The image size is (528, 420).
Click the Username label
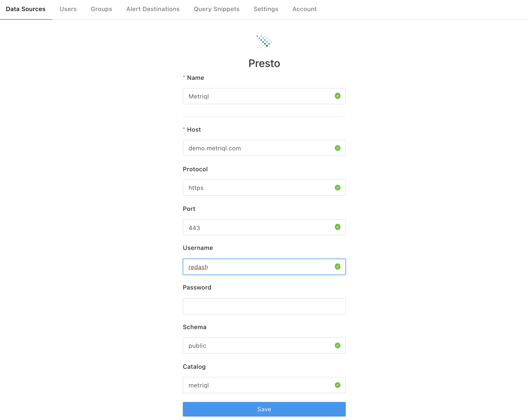(x=198, y=248)
